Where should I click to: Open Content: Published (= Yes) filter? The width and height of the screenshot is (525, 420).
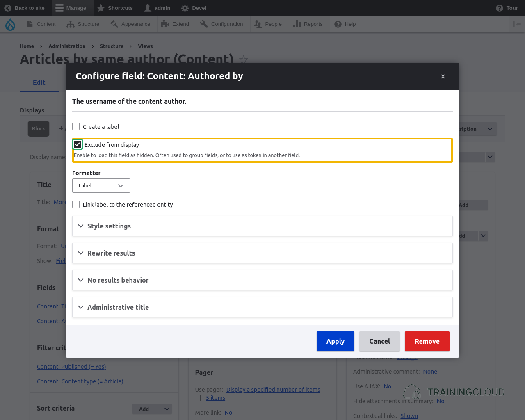71,367
